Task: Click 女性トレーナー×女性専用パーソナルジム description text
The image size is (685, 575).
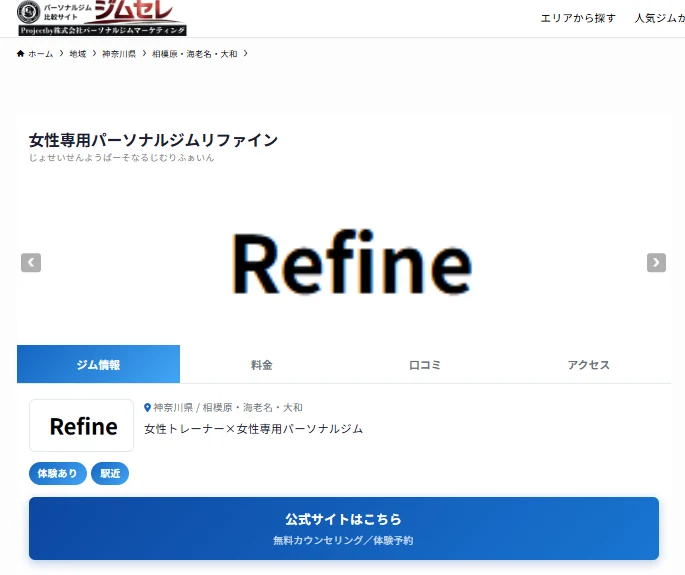Action: pyautogui.click(x=253, y=429)
